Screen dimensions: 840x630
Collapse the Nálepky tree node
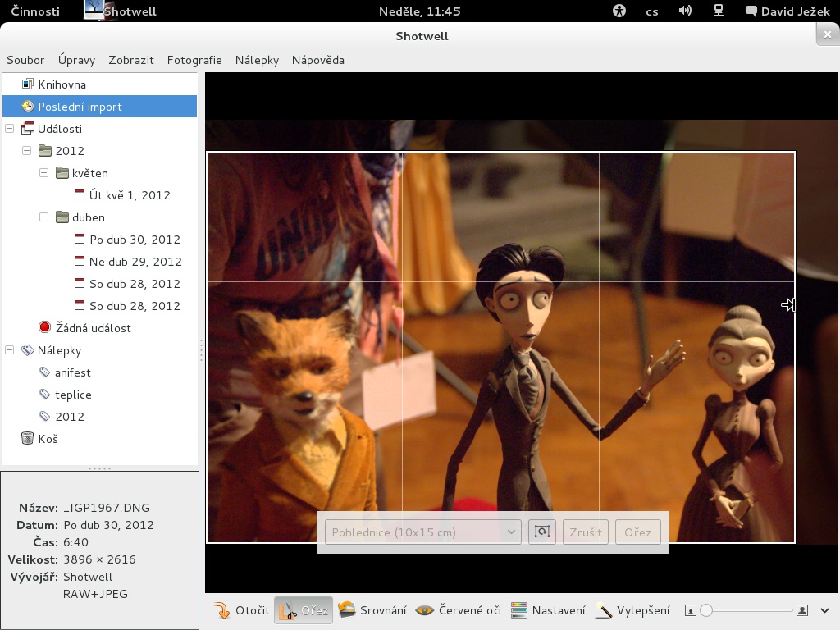(10, 350)
